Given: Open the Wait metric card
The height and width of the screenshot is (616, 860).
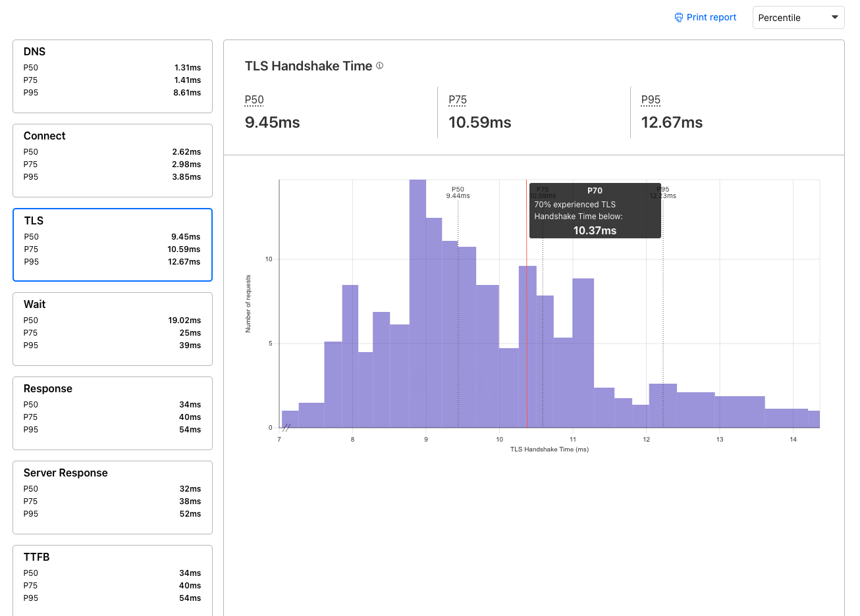Looking at the screenshot, I should (113, 329).
